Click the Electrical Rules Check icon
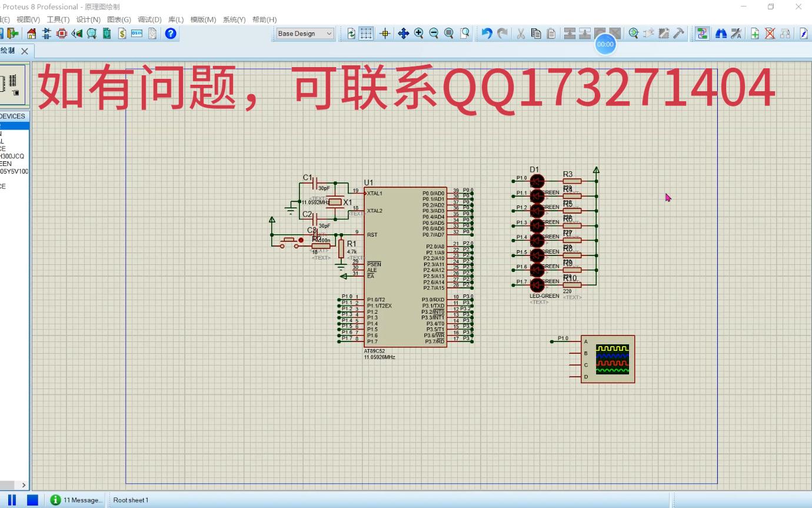812x508 pixels. coord(804,34)
